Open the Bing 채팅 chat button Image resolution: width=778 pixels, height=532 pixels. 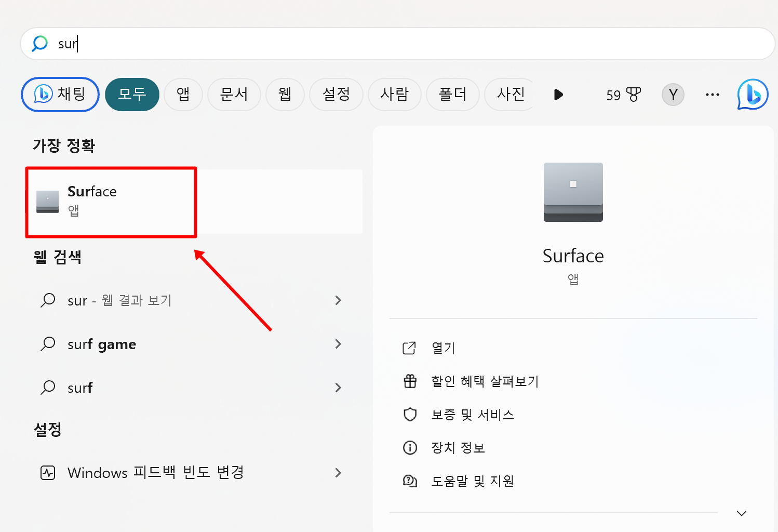coord(60,94)
